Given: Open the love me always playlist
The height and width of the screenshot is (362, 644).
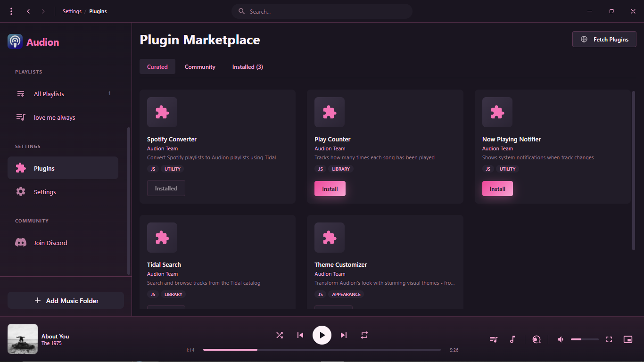Looking at the screenshot, I should (x=63, y=117).
